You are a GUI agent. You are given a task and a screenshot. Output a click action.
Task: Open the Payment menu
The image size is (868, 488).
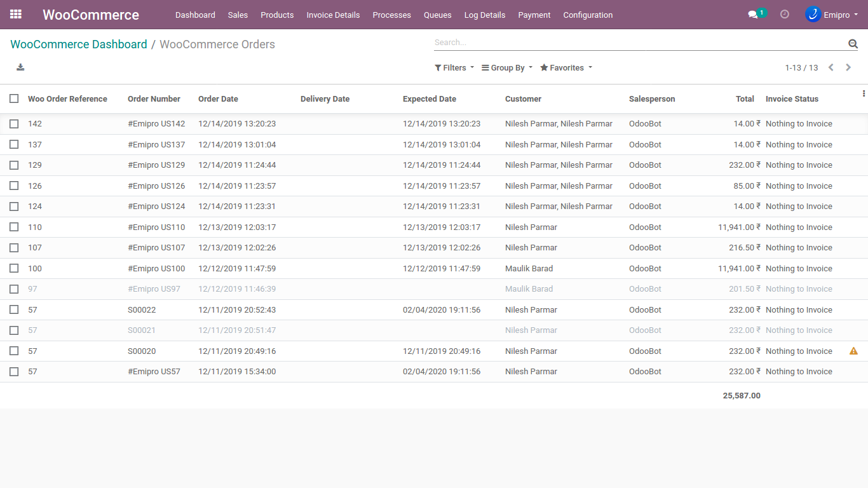[x=534, y=15]
